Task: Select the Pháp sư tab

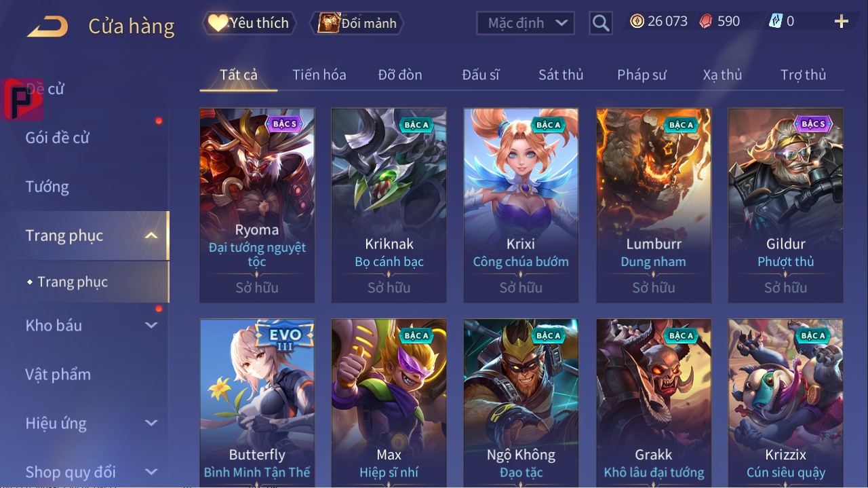Action: [642, 75]
